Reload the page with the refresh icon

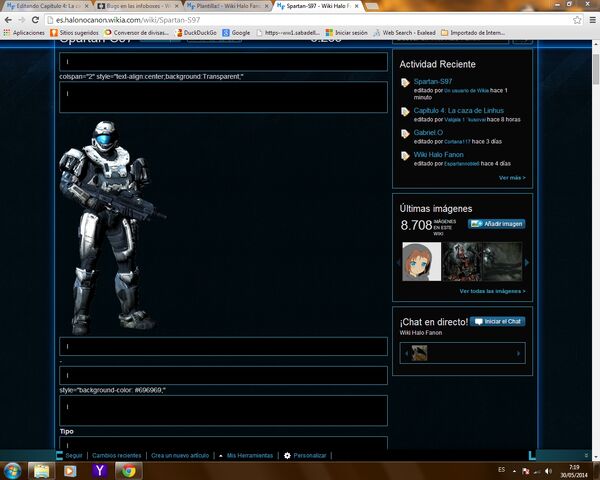tap(35, 20)
